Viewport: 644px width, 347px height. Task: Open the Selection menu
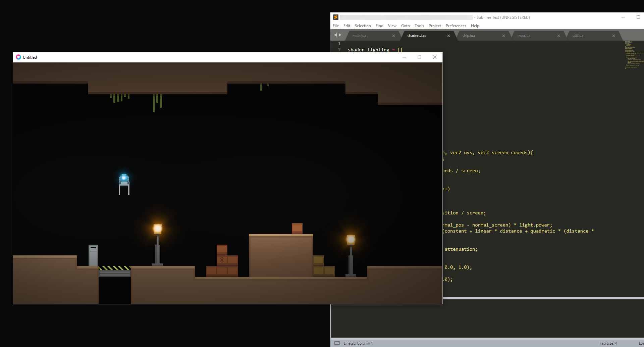[363, 26]
